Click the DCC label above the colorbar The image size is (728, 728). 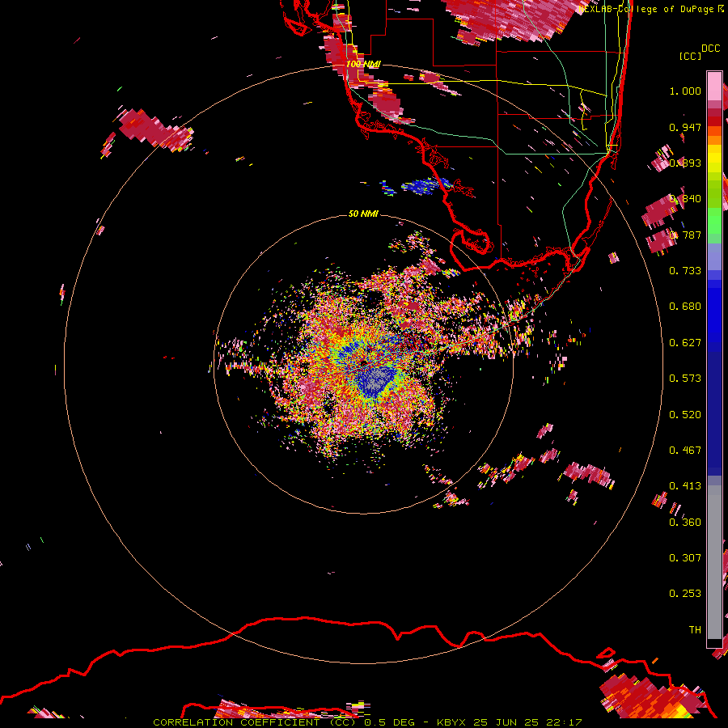(x=710, y=49)
